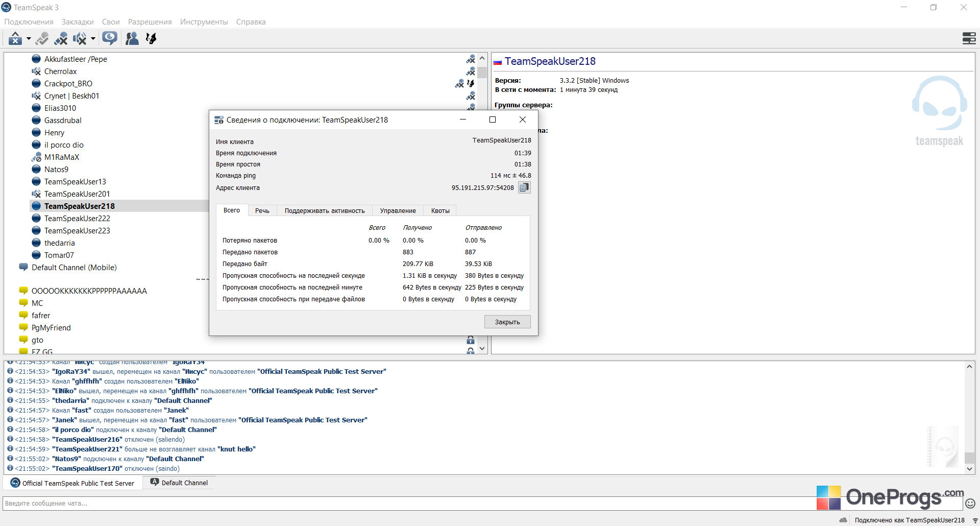980x526 pixels.
Task: Select user Elias3010
Action: click(60, 108)
